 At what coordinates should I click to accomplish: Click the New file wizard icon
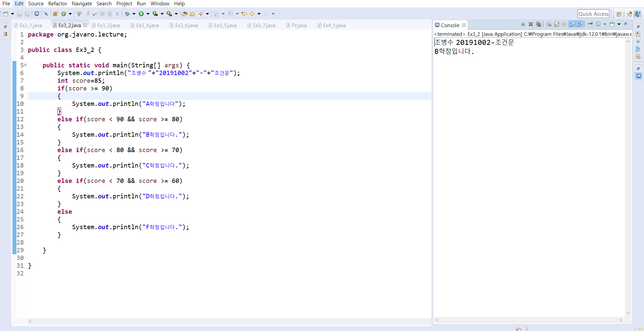[x=6, y=14]
